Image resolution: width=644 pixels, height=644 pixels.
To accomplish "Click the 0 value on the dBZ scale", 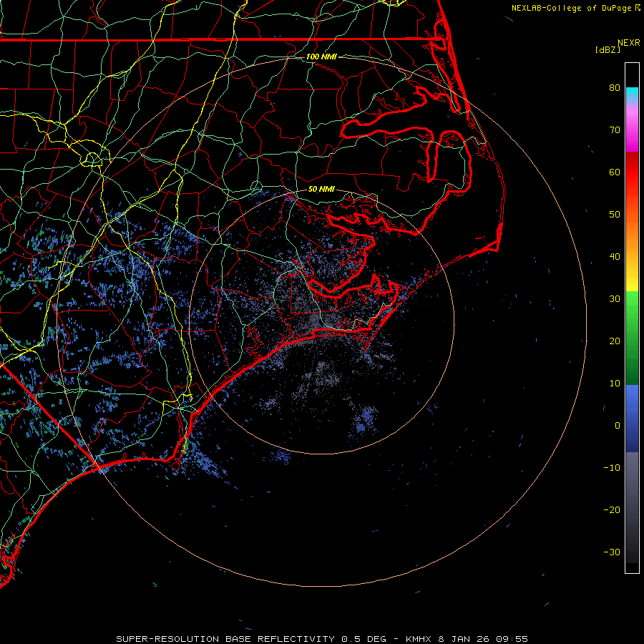I will (x=618, y=426).
